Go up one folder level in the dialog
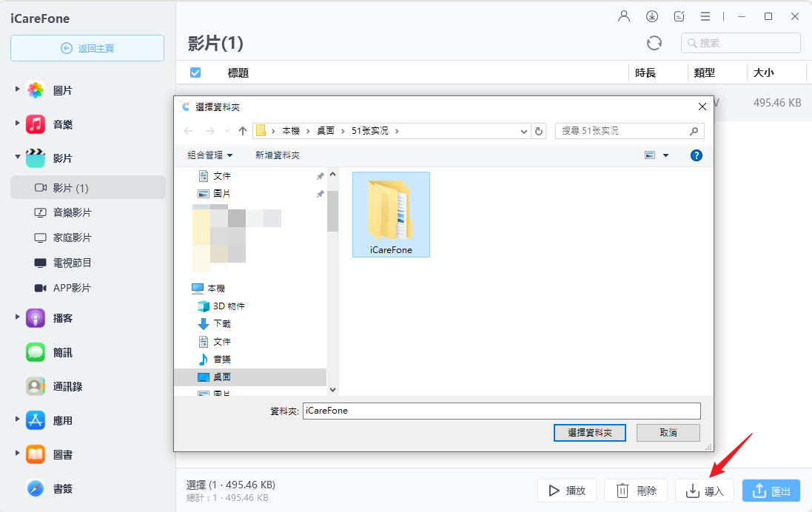812x512 pixels. point(242,131)
